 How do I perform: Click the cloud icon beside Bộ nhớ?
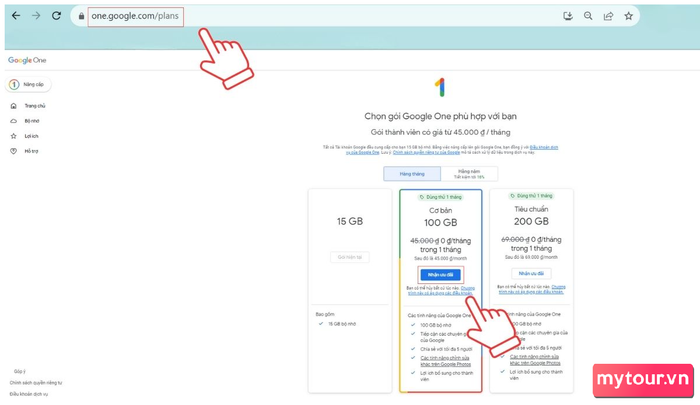(13, 121)
